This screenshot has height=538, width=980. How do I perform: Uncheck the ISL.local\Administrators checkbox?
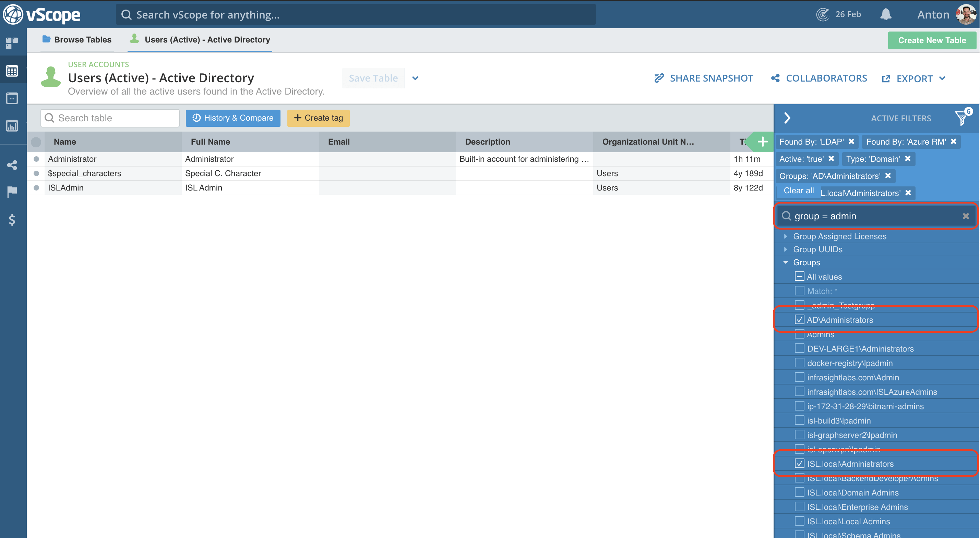[799, 464]
